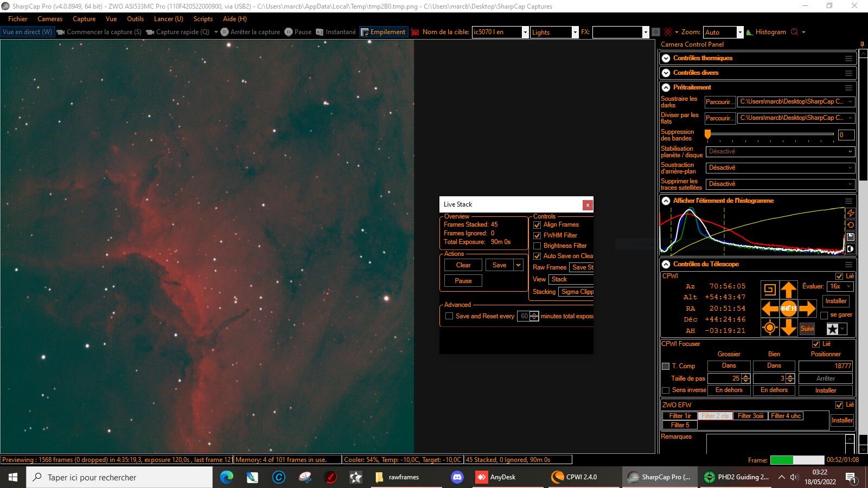Image resolution: width=868 pixels, height=488 pixels.
Task: Expand the Contrôles thermiques section
Action: tap(666, 58)
